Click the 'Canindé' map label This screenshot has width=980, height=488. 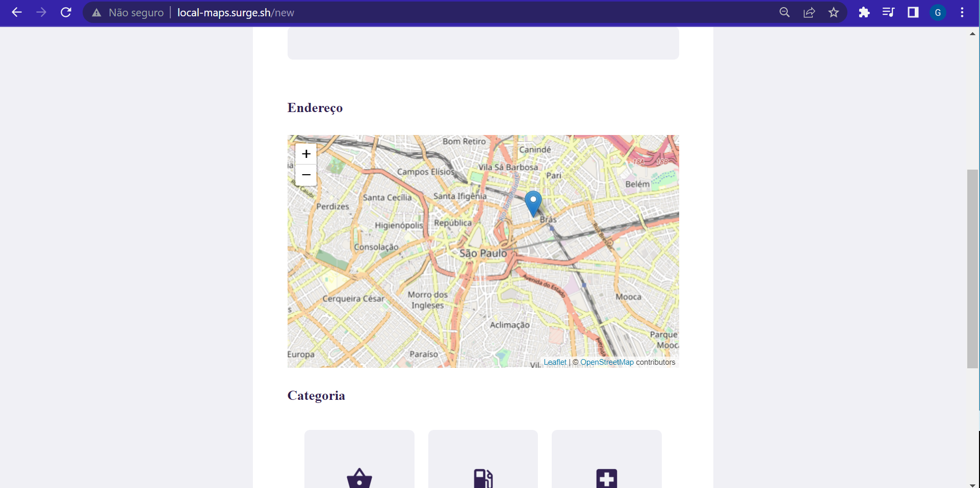[x=535, y=149]
